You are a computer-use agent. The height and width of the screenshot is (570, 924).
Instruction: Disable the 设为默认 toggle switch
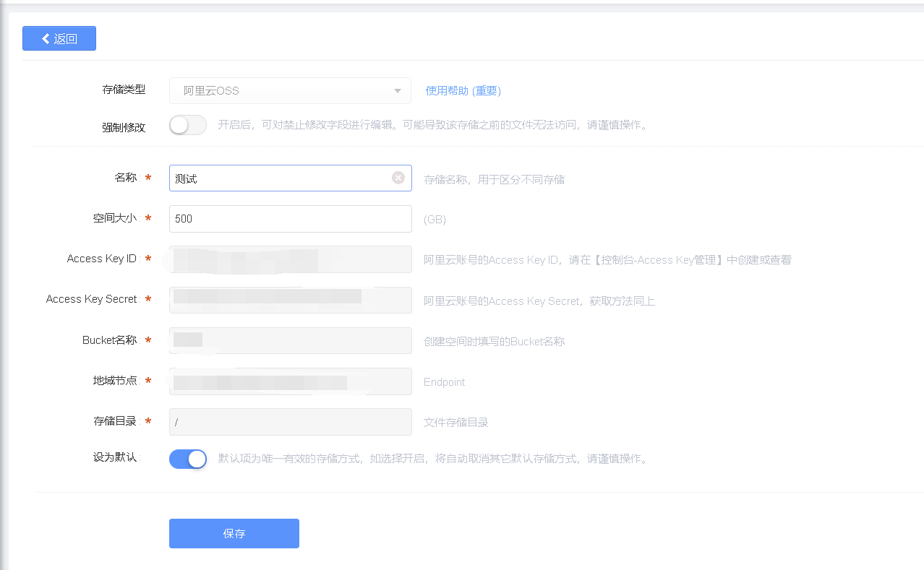[188, 459]
